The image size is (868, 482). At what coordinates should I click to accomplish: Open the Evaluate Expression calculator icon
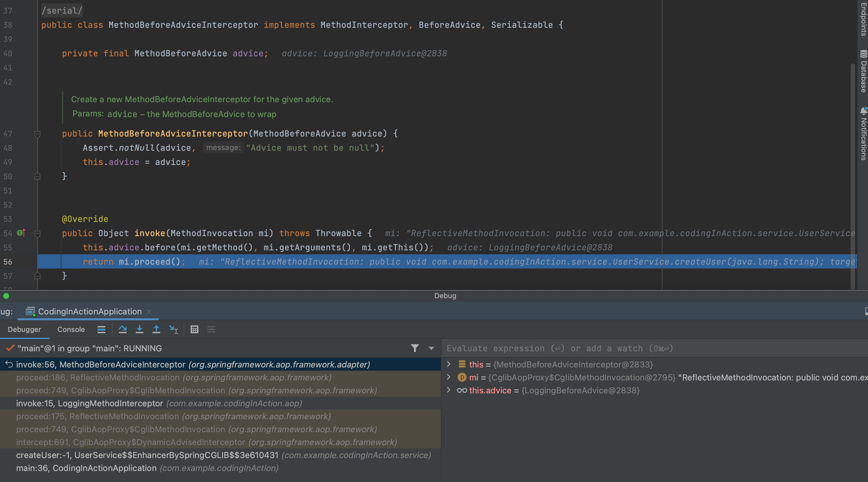(x=195, y=329)
